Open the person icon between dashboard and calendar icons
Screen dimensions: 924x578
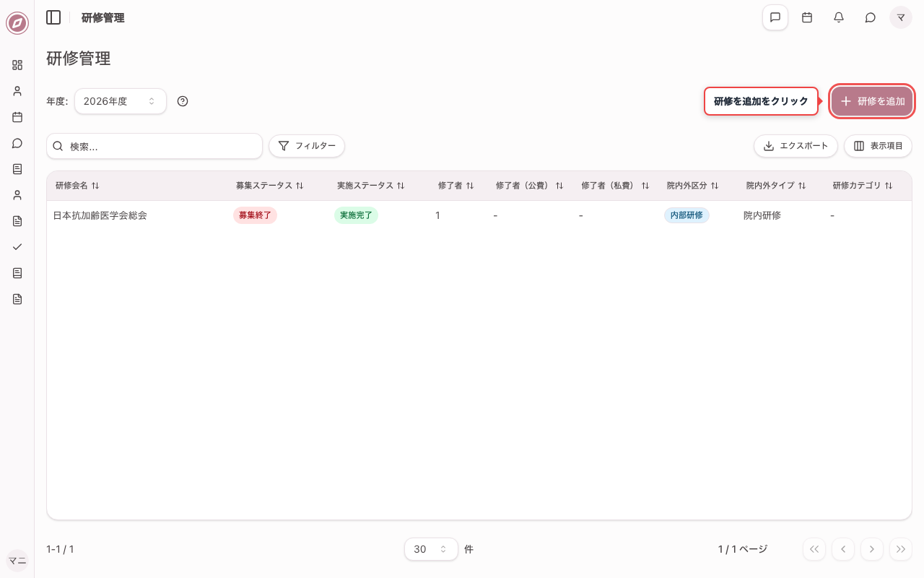coord(17,91)
